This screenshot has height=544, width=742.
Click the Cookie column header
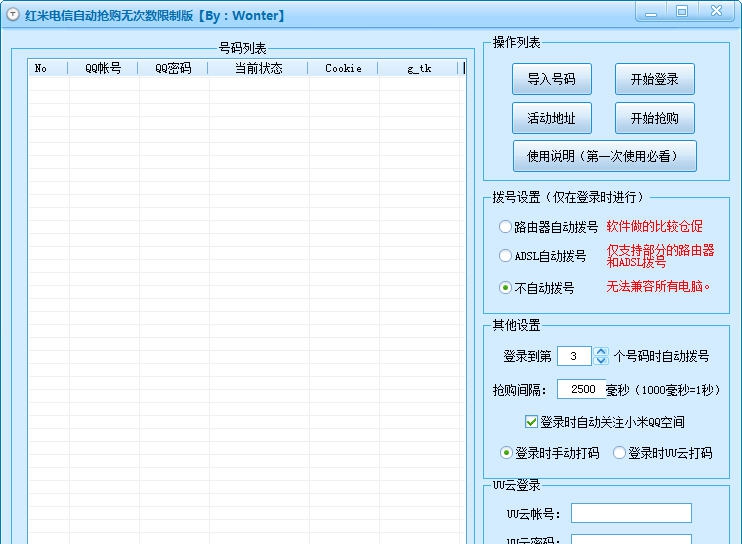pyautogui.click(x=343, y=68)
